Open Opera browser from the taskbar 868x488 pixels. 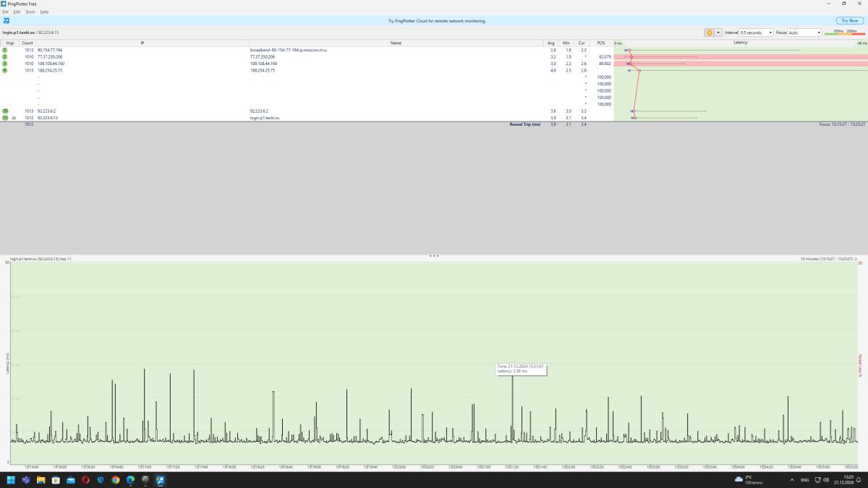coord(85,480)
